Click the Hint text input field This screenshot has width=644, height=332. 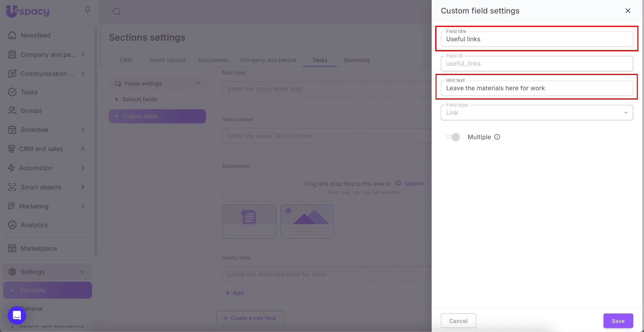coord(536,88)
